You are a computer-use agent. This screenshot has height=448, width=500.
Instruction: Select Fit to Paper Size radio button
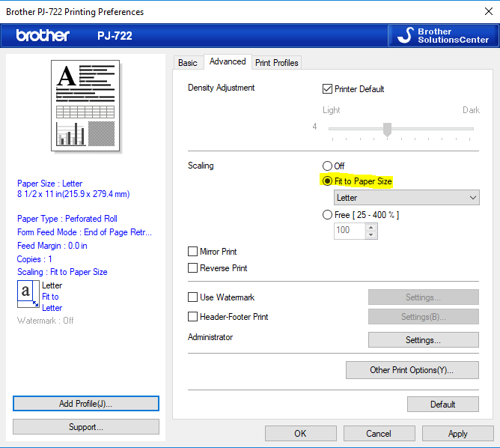pos(327,181)
